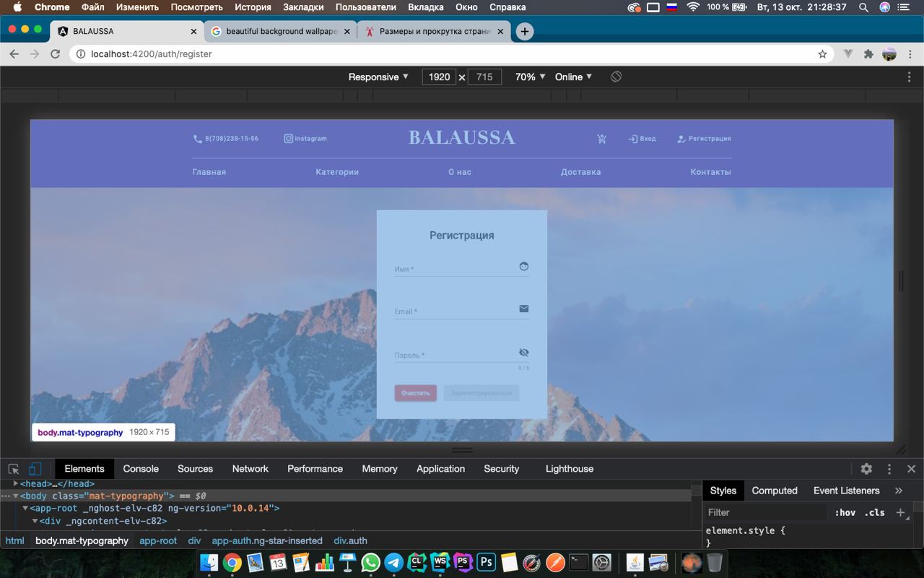Select div.auth in the breadcrumb
The image size is (924, 578).
coord(350,540)
